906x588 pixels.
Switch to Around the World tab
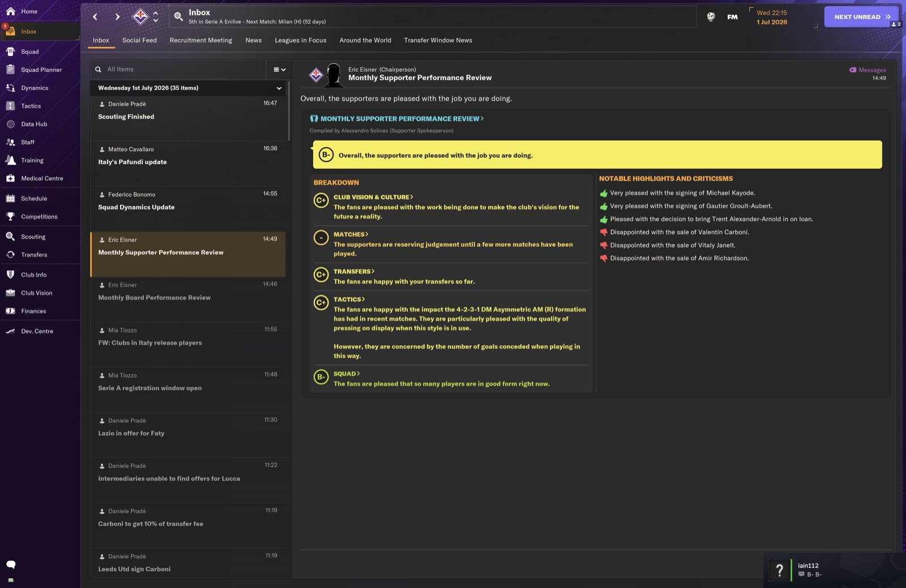365,40
